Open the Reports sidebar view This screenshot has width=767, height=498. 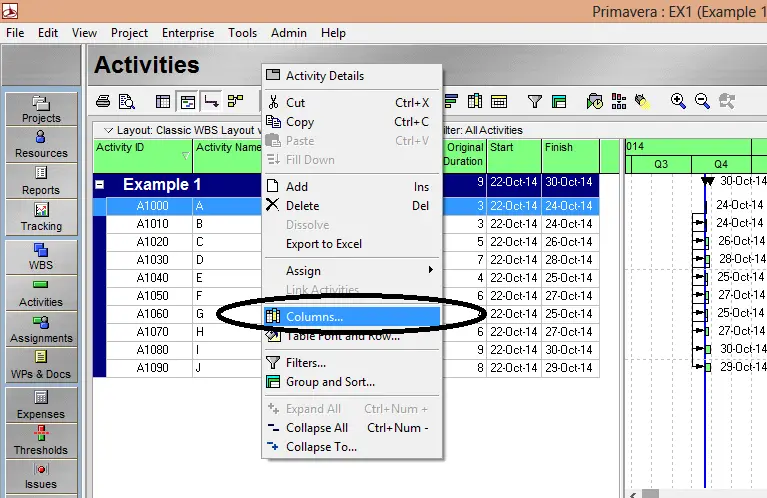[41, 181]
